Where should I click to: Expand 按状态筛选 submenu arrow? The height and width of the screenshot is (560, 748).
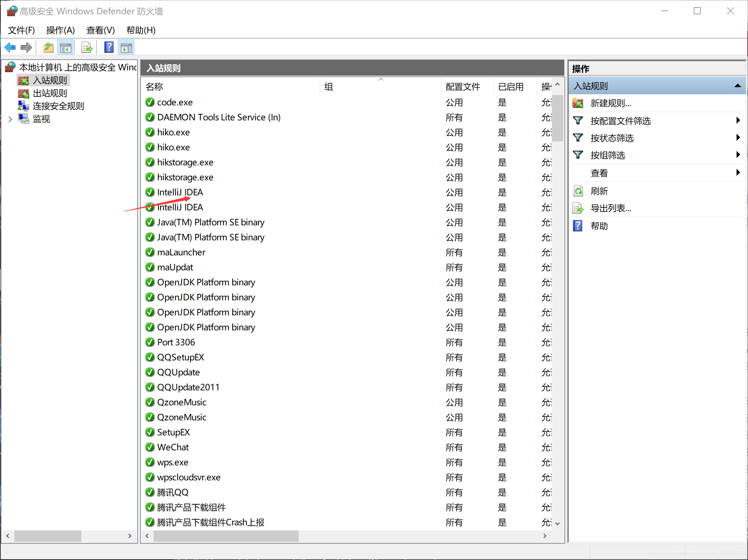click(738, 137)
